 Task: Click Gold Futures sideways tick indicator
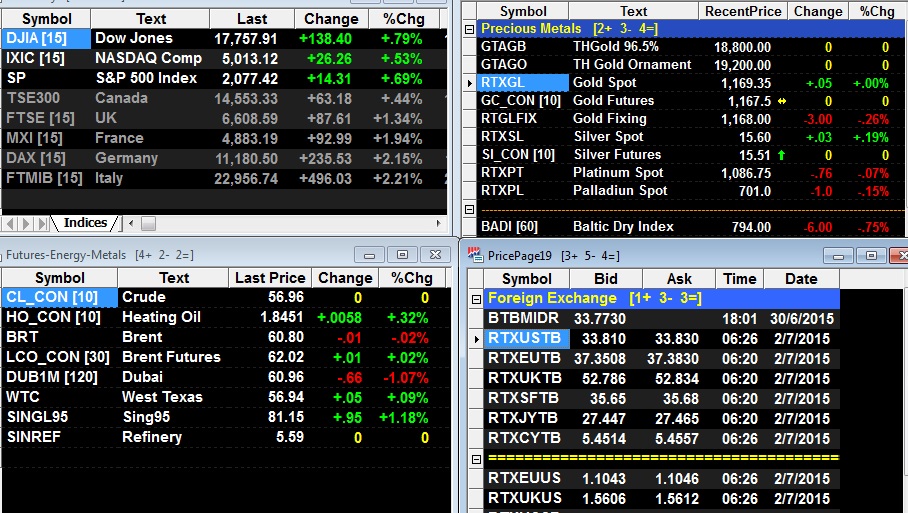782,101
